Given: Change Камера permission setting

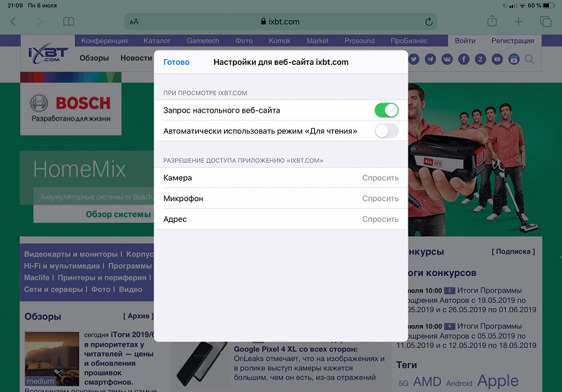Looking at the screenshot, I should click(281, 178).
